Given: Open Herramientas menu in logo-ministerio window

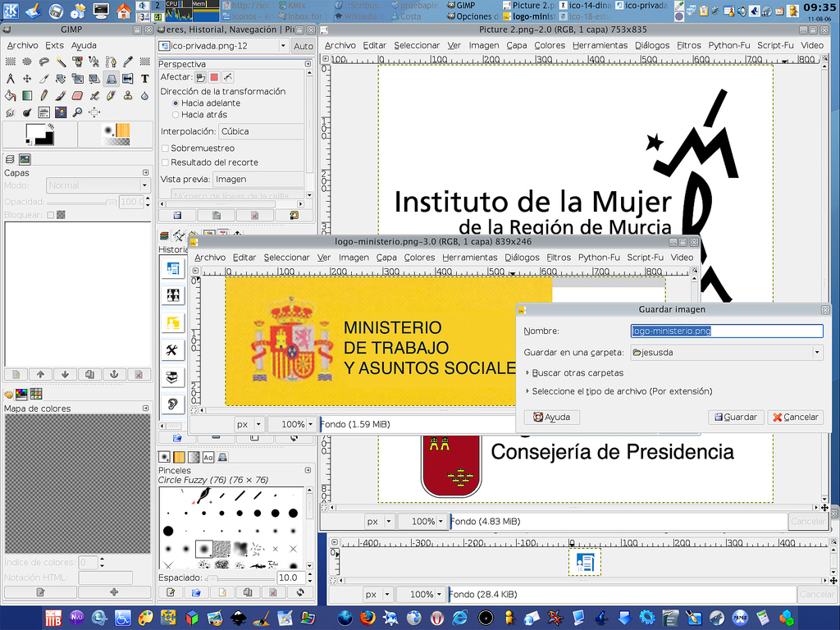Looking at the screenshot, I should (470, 258).
